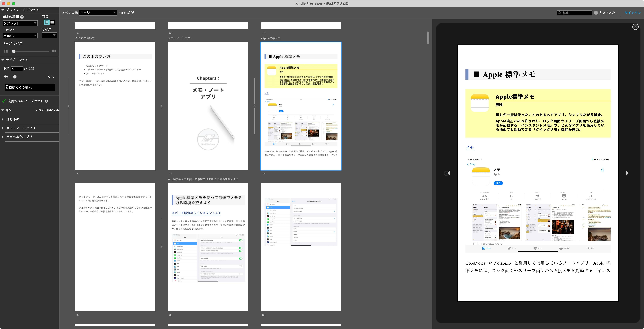Toggle 大文字と小文字 match case checkbox
Image resolution: width=644 pixels, height=329 pixels.
[596, 13]
